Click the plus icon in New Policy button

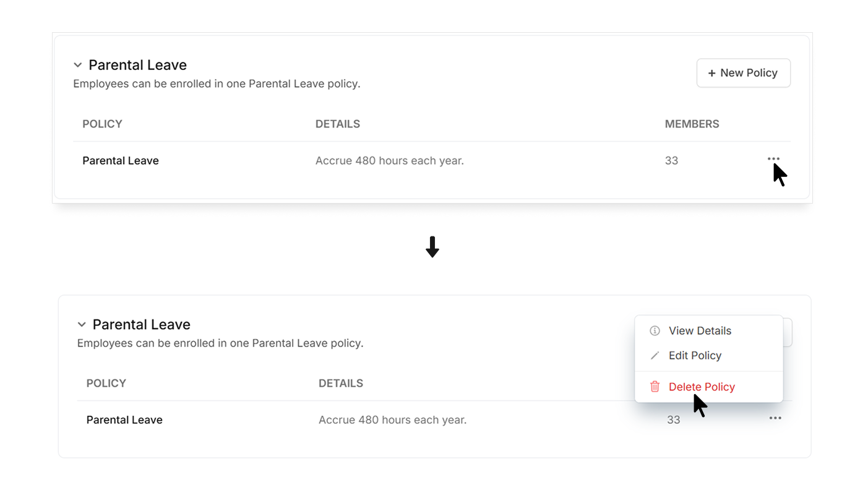coord(711,73)
